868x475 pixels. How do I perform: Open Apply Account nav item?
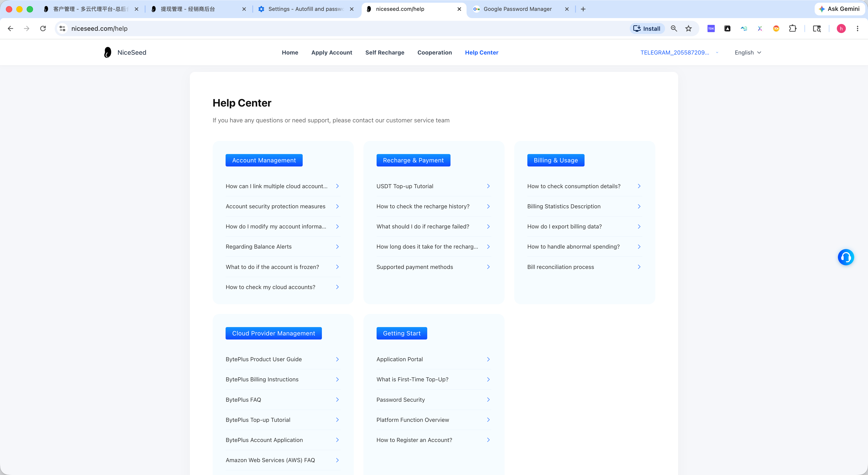point(332,53)
